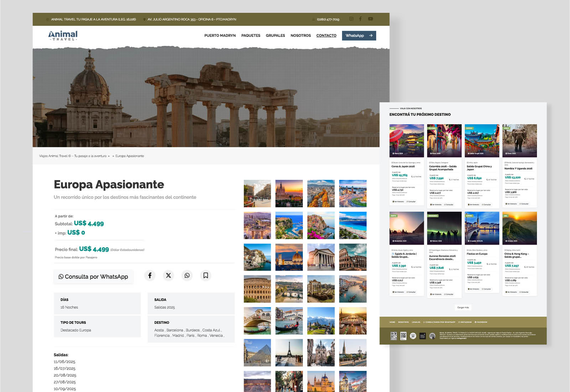This screenshot has height=392, width=570.
Task: Open the Puerto Madryn menu
Action: point(220,36)
